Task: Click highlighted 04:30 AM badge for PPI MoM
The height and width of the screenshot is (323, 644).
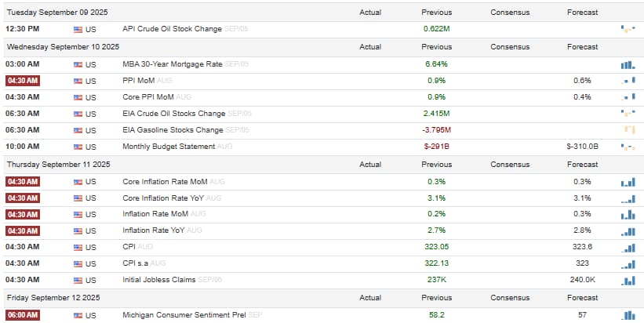Action: 23,81
